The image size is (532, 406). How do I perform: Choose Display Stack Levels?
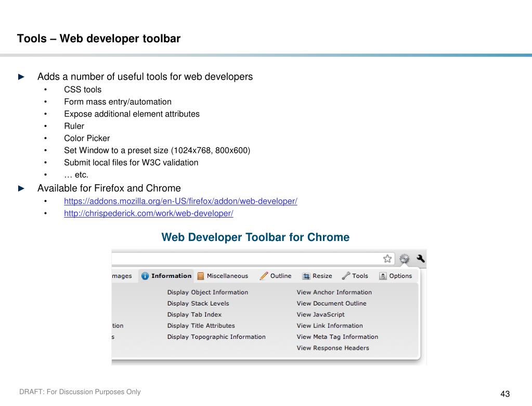(x=198, y=303)
